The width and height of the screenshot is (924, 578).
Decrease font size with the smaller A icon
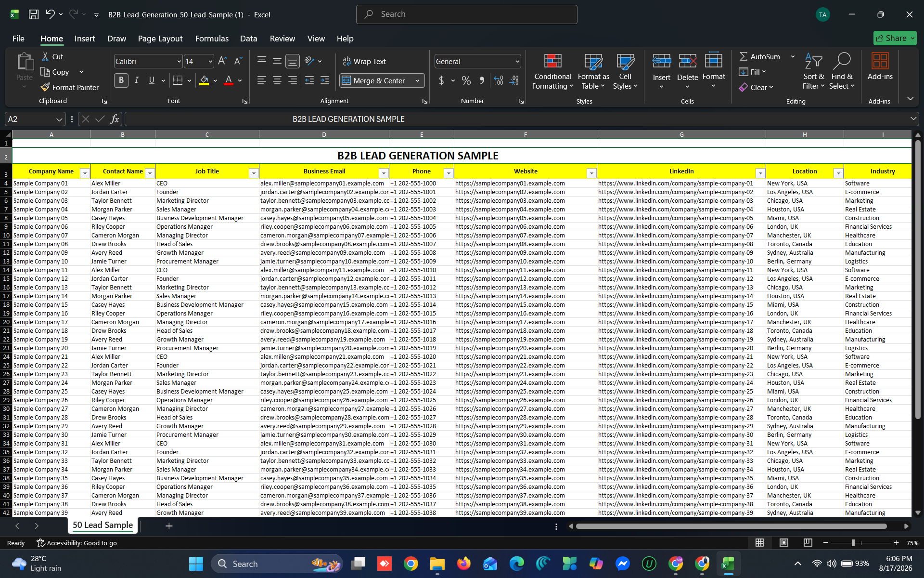pos(238,61)
